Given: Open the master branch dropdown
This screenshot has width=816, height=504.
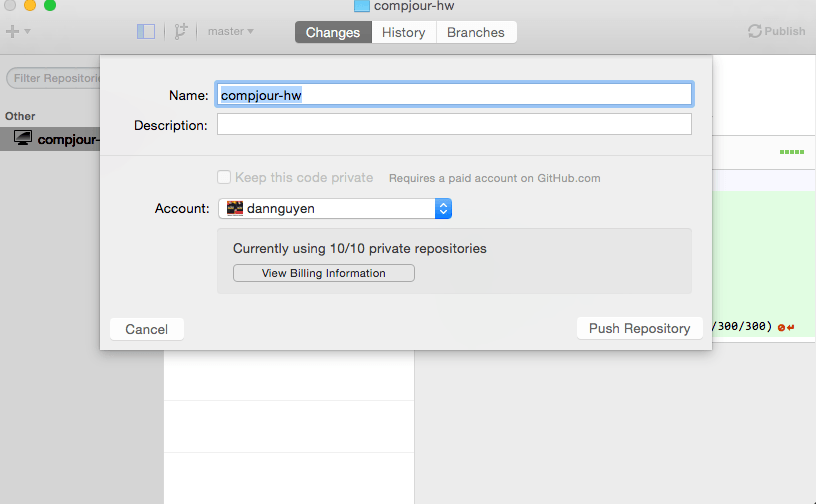Looking at the screenshot, I should (x=231, y=31).
